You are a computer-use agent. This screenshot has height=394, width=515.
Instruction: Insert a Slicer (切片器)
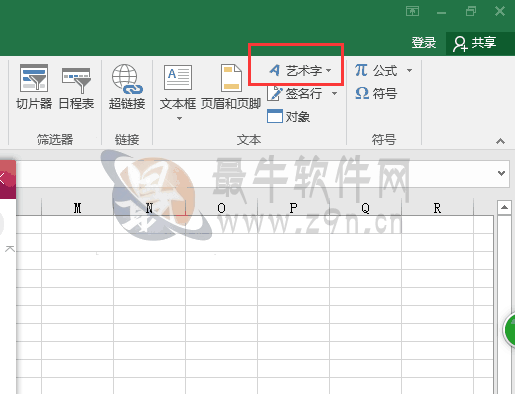34,87
